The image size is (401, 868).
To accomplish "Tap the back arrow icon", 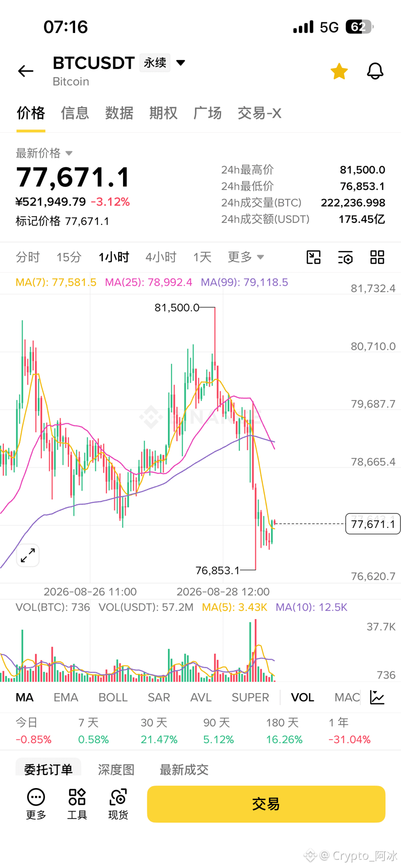I will click(x=26, y=71).
